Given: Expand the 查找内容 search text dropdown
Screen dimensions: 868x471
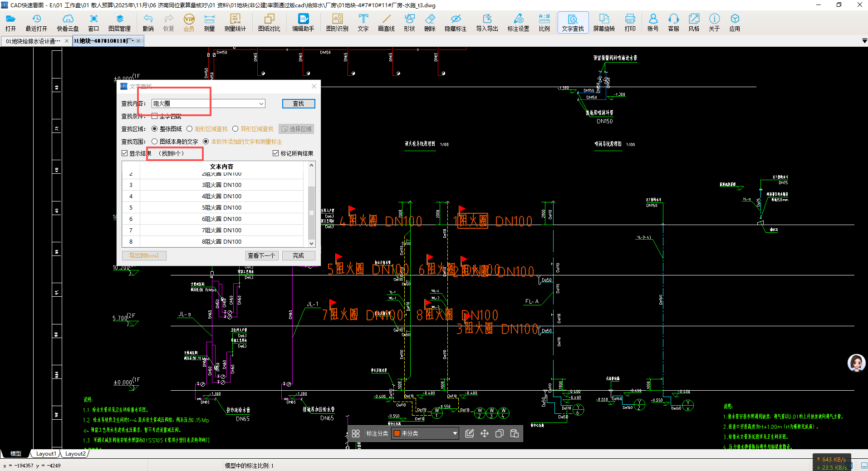Looking at the screenshot, I should [261, 104].
